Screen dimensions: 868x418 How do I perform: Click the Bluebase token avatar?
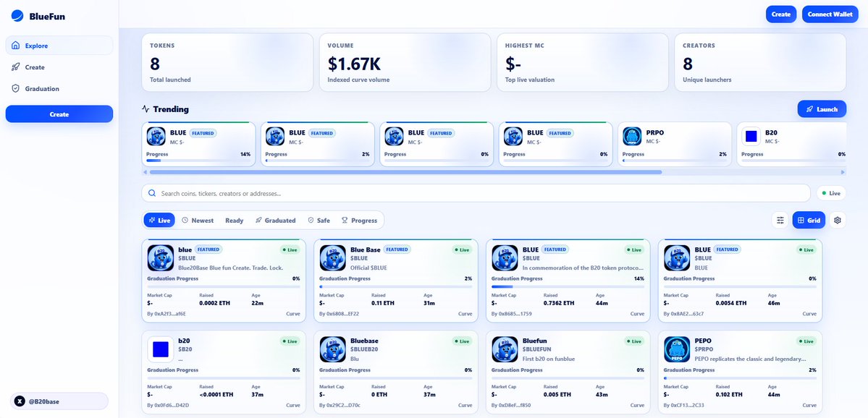click(x=333, y=349)
